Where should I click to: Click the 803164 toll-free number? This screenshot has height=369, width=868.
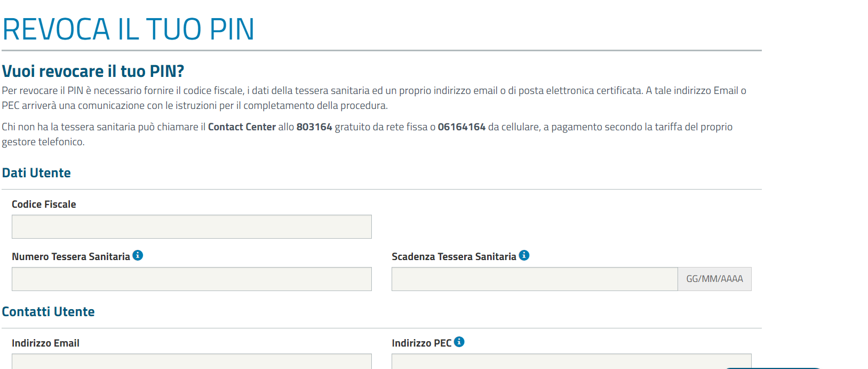[314, 127]
